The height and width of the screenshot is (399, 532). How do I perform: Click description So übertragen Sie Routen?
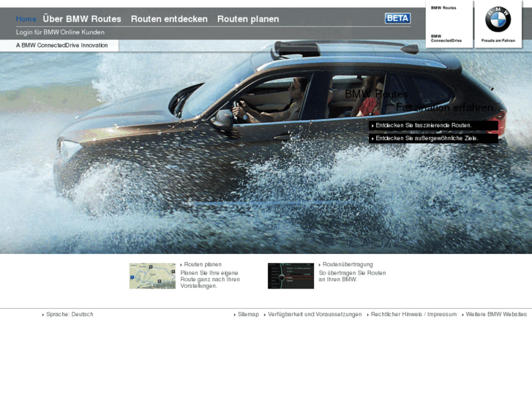click(352, 276)
